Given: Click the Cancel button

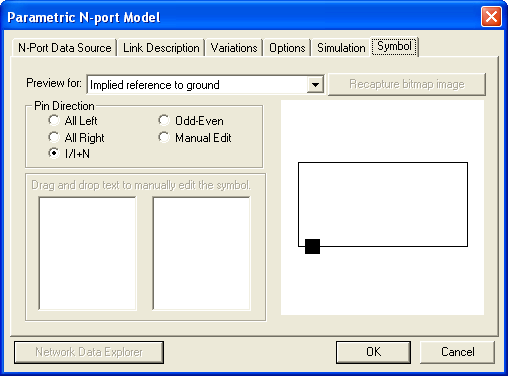Looking at the screenshot, I should click(457, 352).
